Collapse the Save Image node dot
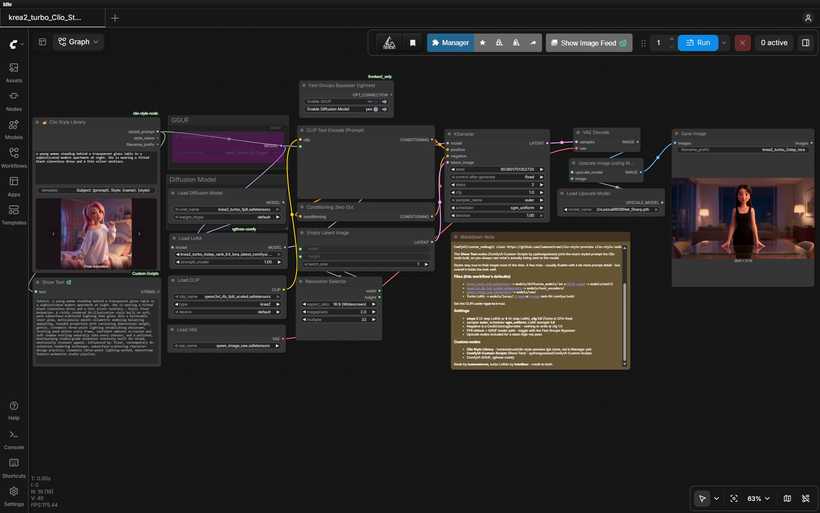 (x=676, y=134)
